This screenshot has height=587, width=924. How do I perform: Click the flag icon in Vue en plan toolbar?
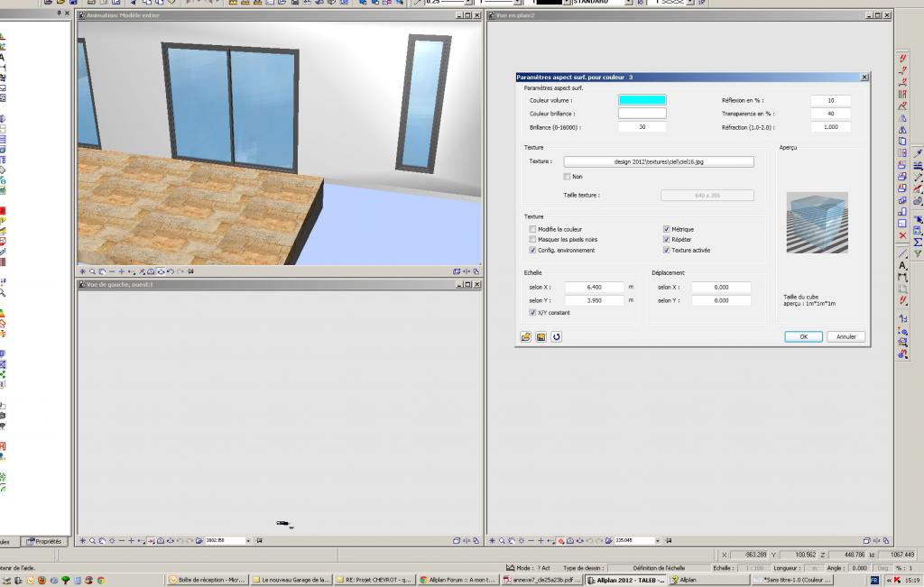click(669, 540)
